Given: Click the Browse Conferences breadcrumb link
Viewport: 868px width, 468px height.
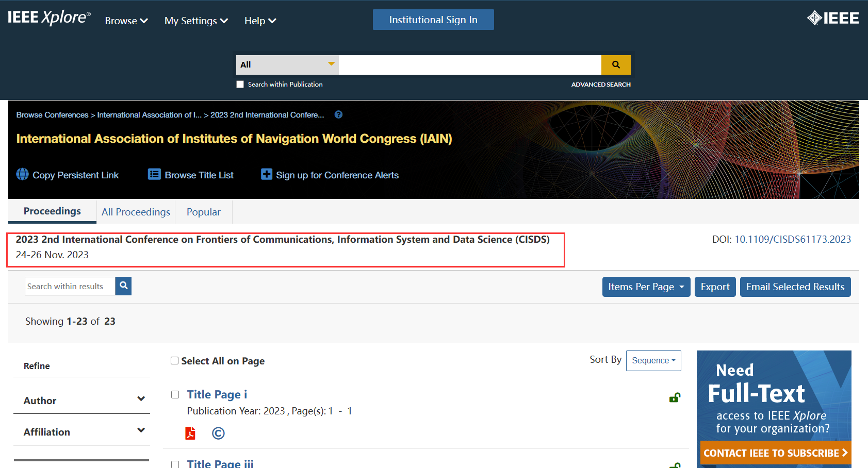Looking at the screenshot, I should click(52, 115).
